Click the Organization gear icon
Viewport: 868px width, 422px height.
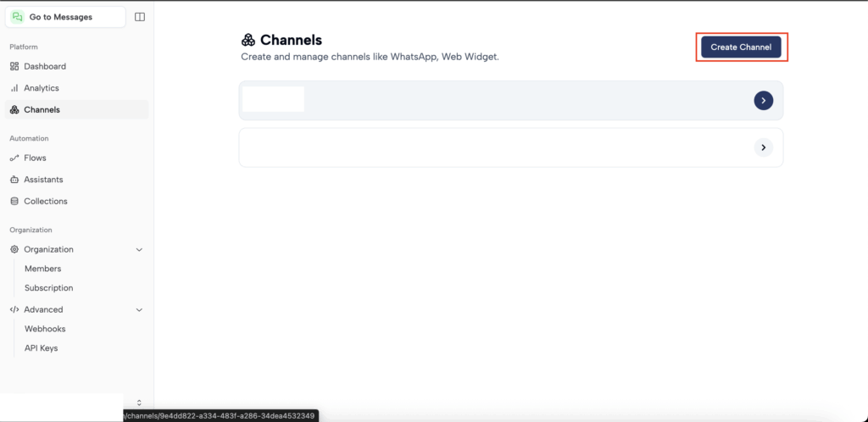[x=14, y=249]
